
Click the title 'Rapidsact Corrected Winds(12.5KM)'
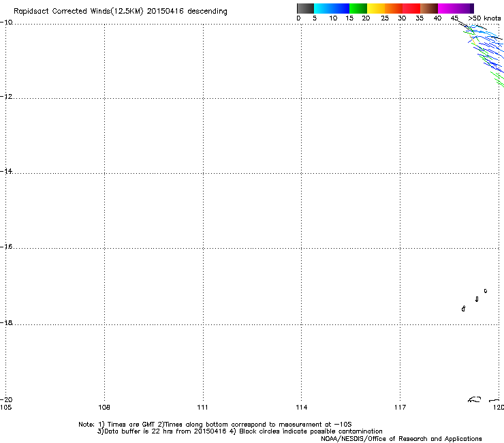[78, 12]
